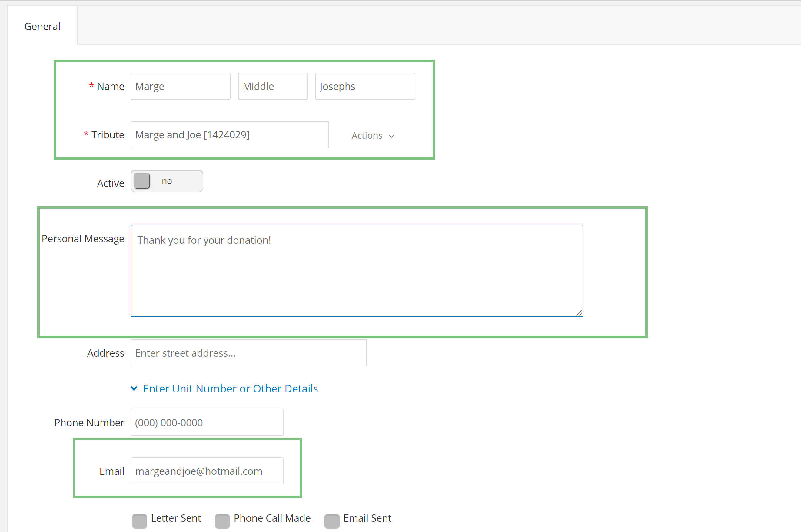Open the Actions dropdown menu

[373, 135]
